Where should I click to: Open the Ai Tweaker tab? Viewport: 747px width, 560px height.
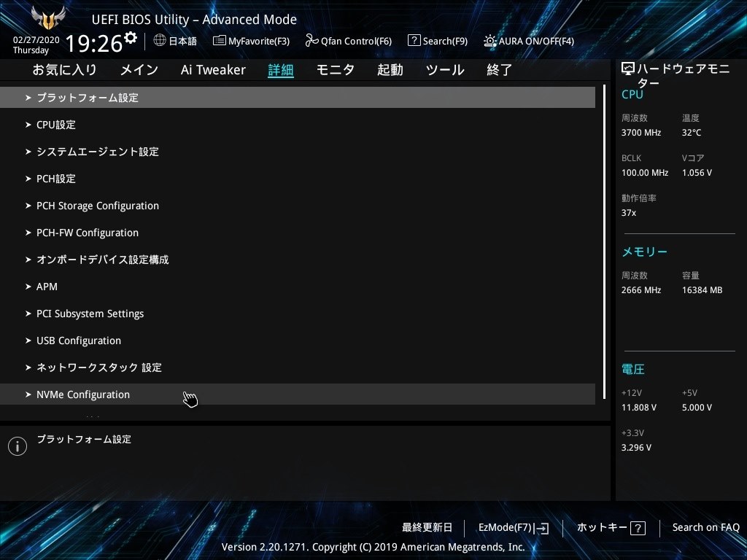point(213,70)
